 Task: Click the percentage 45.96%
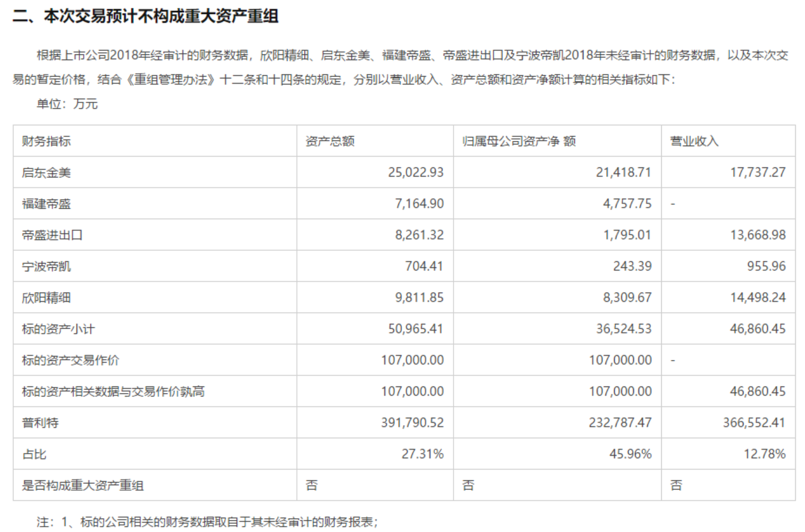630,454
